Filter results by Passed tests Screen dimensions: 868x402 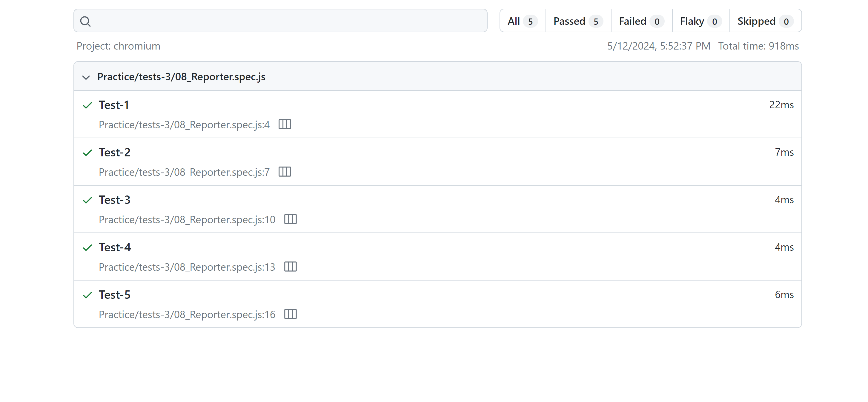click(x=577, y=21)
